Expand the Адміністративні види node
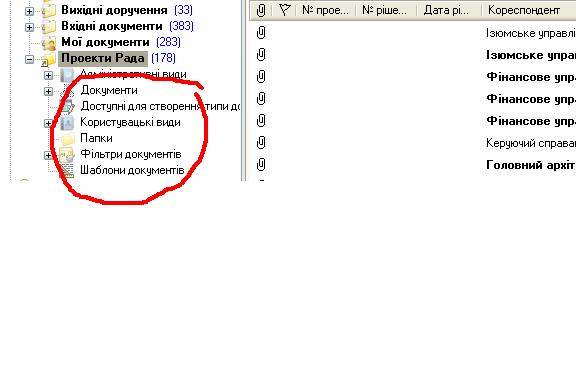576x384 pixels. pyautogui.click(x=48, y=75)
